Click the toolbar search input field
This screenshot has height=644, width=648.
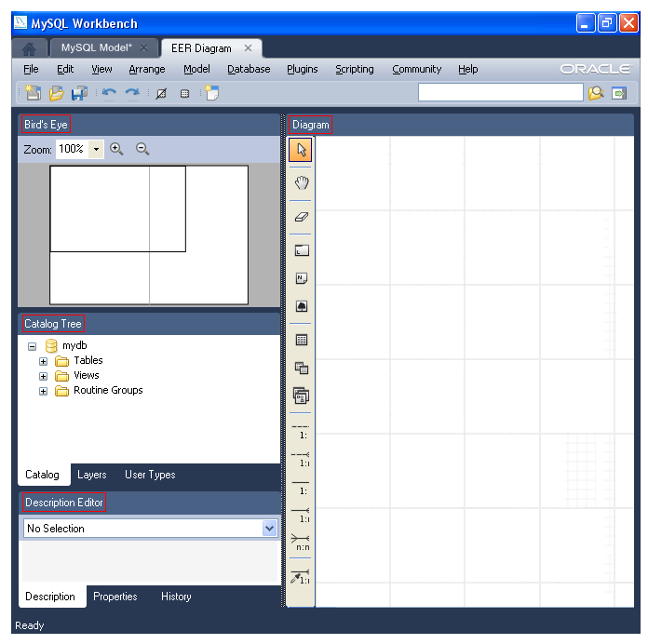(x=501, y=92)
